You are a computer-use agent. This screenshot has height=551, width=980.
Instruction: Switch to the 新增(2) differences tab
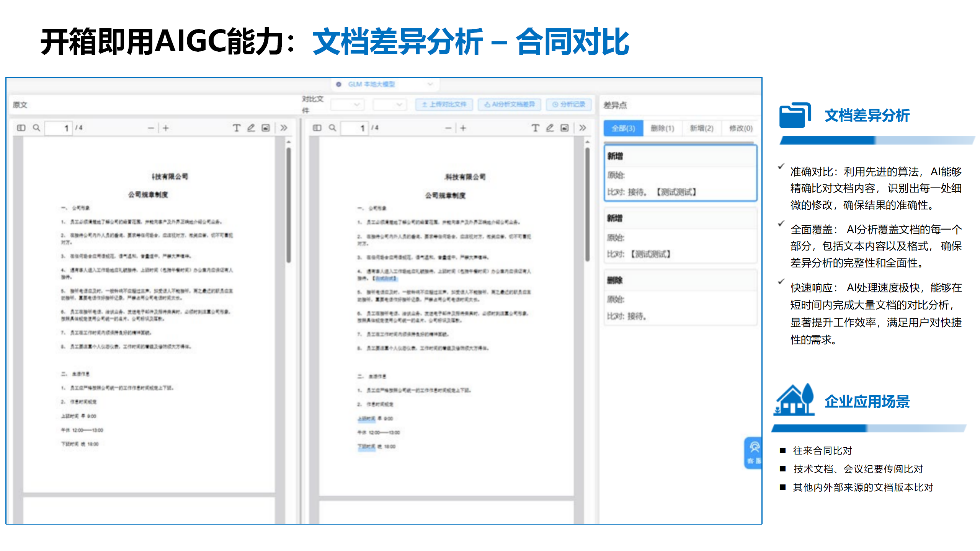click(x=702, y=128)
